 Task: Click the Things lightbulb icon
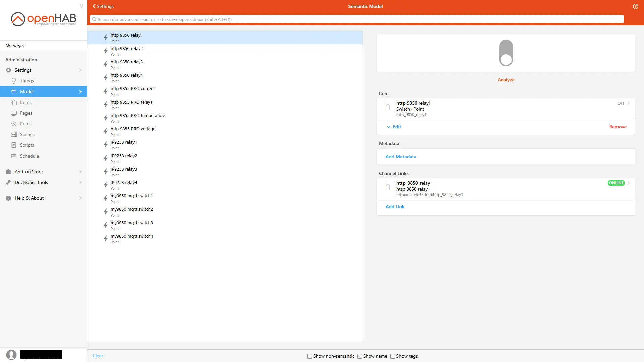[14, 81]
